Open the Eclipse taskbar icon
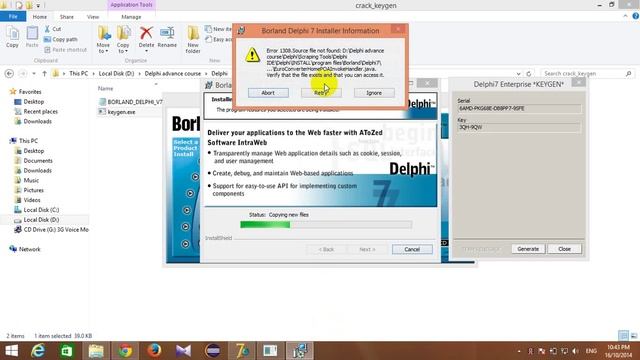The height and width of the screenshot is (360, 640). (x=213, y=351)
